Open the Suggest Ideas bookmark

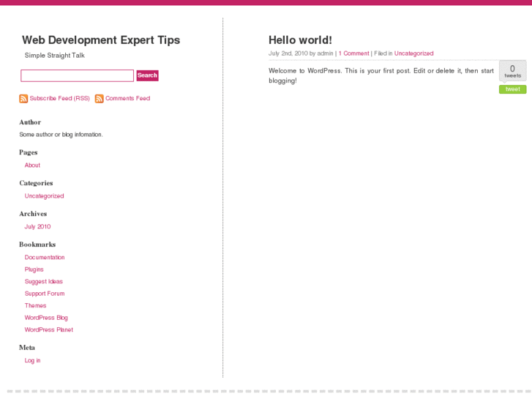tap(43, 282)
